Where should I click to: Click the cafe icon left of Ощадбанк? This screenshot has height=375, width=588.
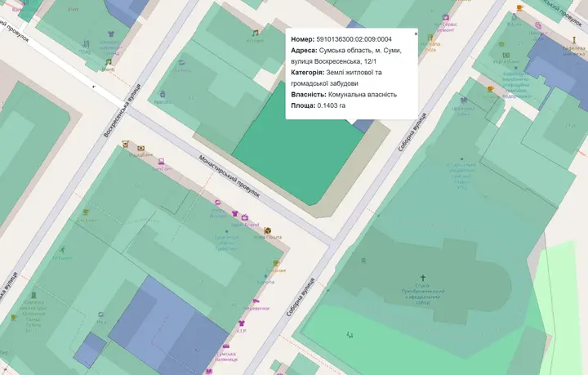coord(125,143)
